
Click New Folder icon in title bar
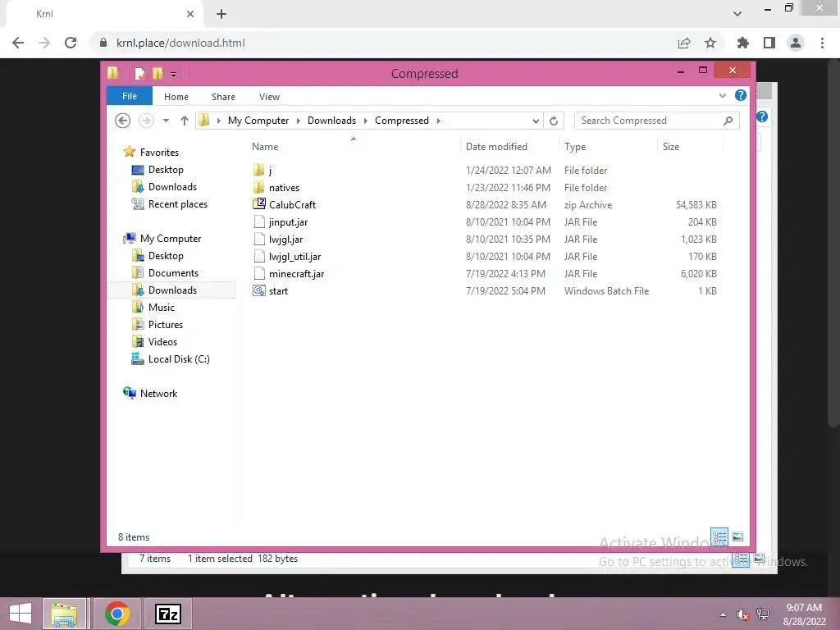coord(157,73)
